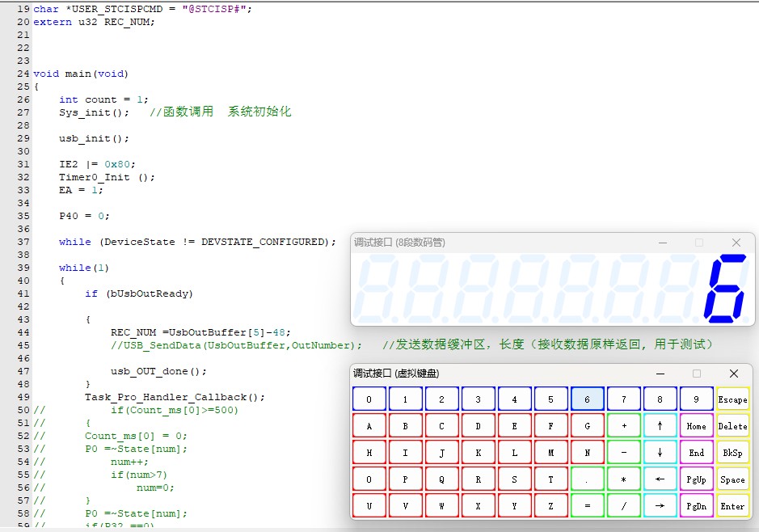759x532 pixels.
Task: Click the letter Z key
Action: [x=550, y=506]
